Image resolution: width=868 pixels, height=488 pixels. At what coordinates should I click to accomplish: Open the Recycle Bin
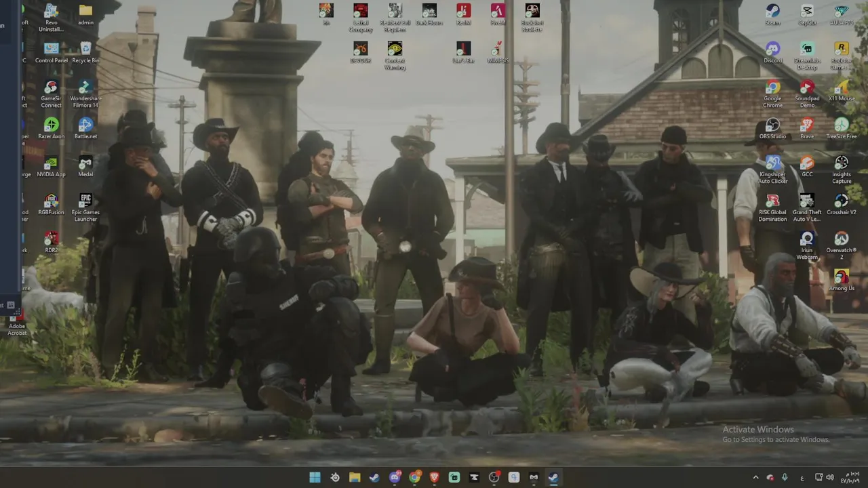[x=85, y=53]
